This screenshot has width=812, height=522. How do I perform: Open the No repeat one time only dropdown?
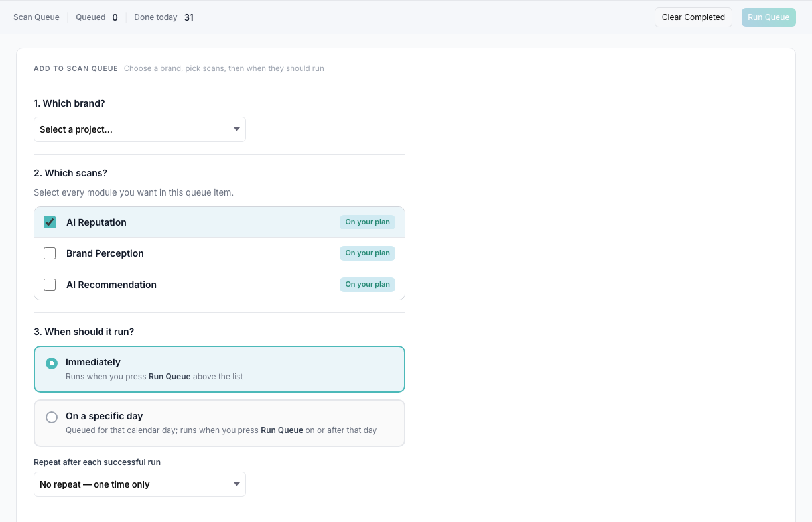(140, 484)
